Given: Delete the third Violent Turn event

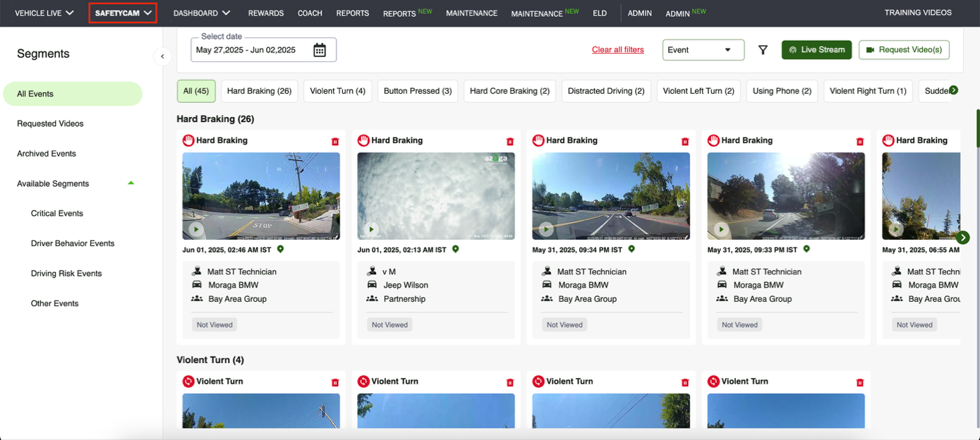Looking at the screenshot, I should click(x=685, y=382).
